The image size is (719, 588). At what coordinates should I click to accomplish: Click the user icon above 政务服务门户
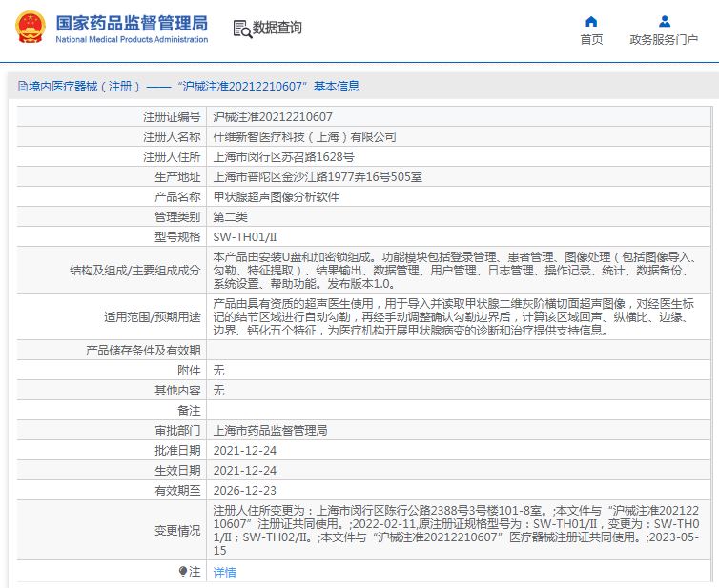(x=664, y=21)
